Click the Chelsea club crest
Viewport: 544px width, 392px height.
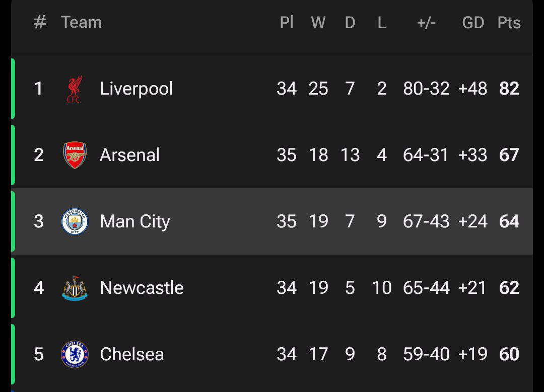[75, 354]
